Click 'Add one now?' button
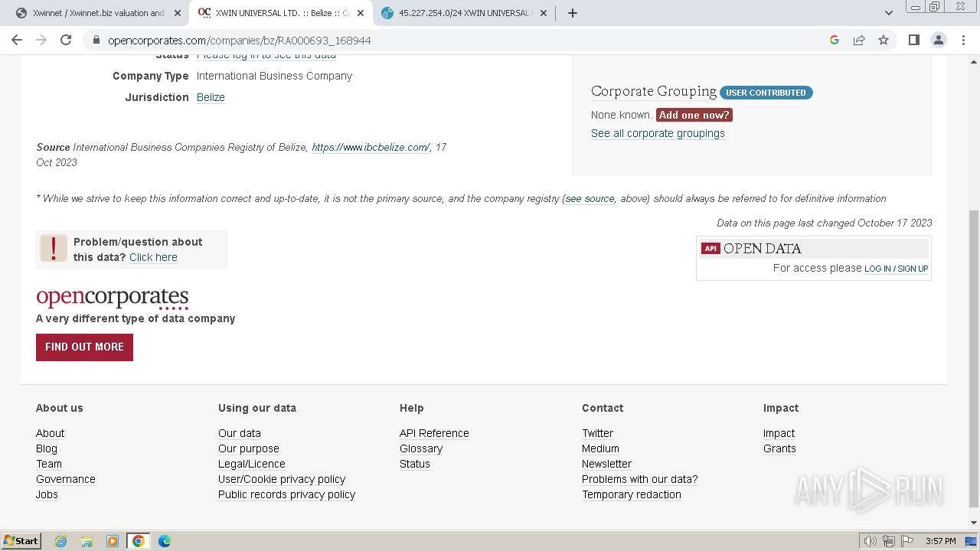The width and height of the screenshot is (980, 551). [x=694, y=115]
